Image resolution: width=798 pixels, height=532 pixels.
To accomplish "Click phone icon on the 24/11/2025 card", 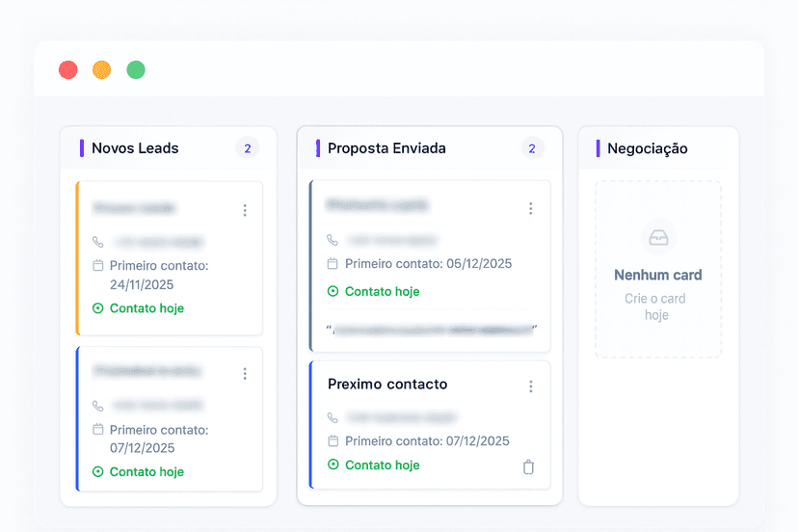I will [97, 242].
